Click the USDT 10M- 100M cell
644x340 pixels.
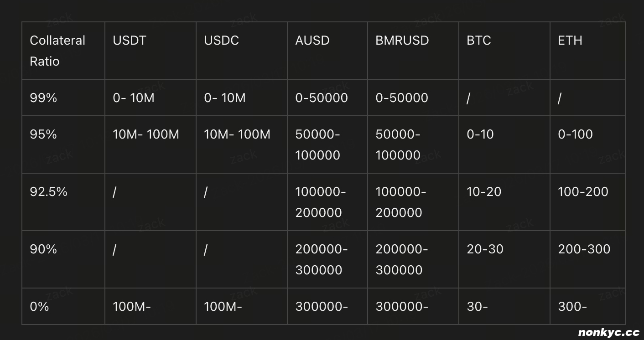[146, 134]
